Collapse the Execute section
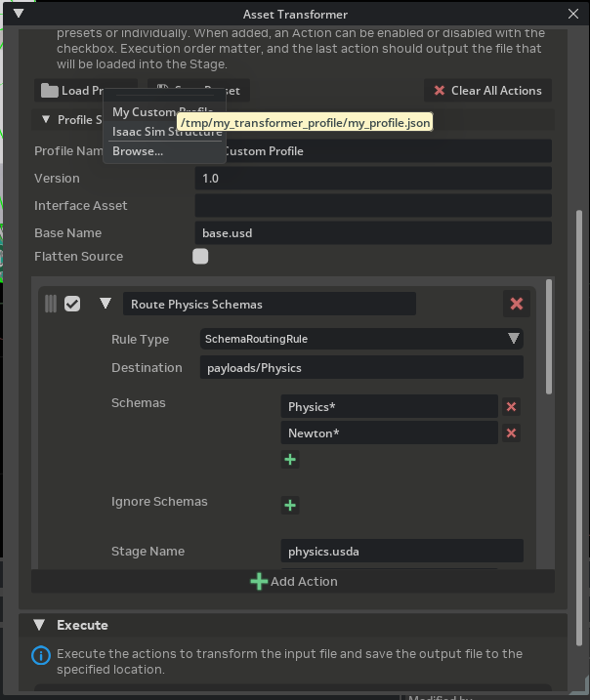590x700 pixels. tap(40, 625)
